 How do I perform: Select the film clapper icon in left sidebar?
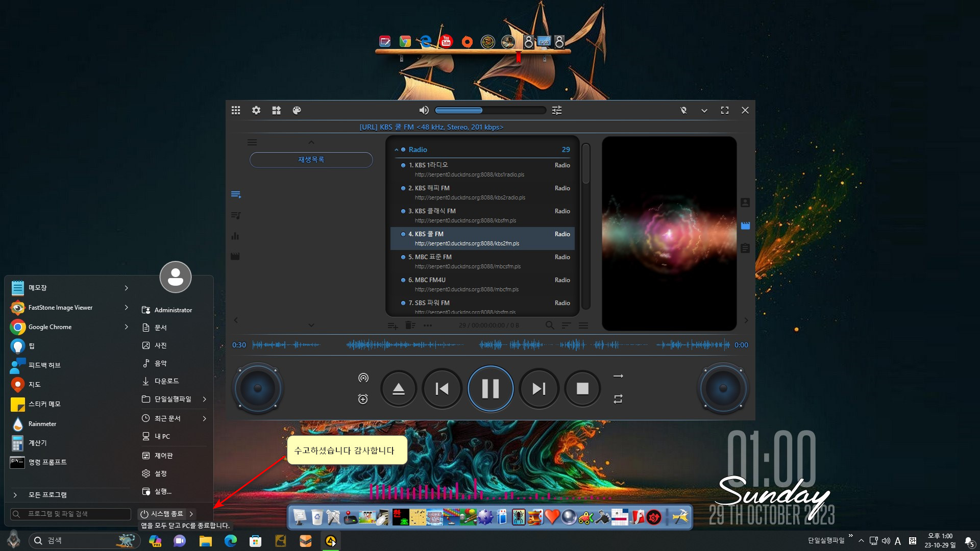click(x=235, y=256)
